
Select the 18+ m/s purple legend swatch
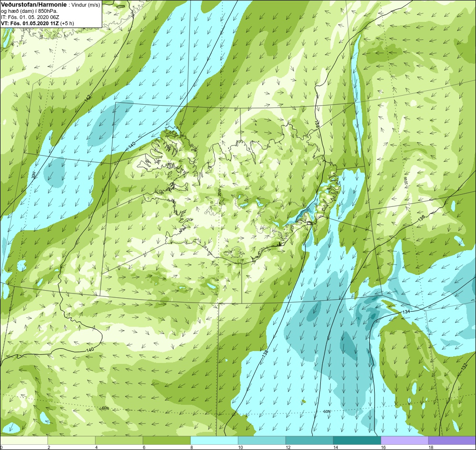452,440
